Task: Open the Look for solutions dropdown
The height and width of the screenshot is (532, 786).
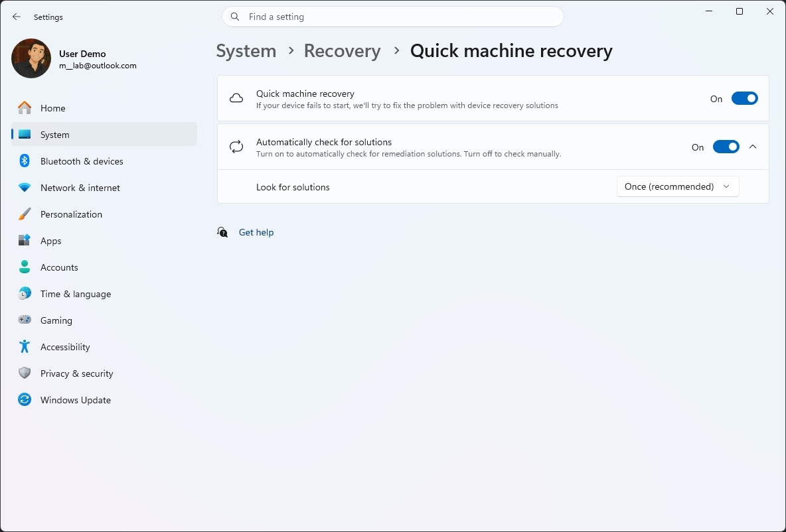Action: 676,186
